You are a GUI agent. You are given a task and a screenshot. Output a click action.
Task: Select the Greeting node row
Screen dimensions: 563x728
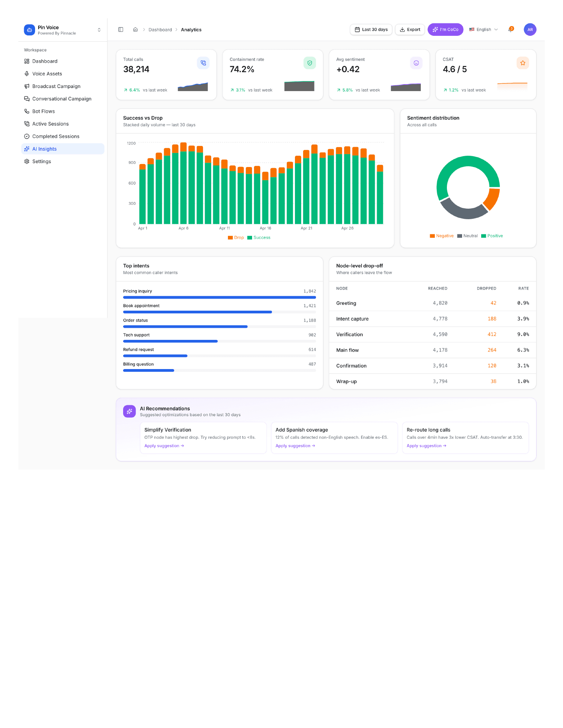(432, 303)
